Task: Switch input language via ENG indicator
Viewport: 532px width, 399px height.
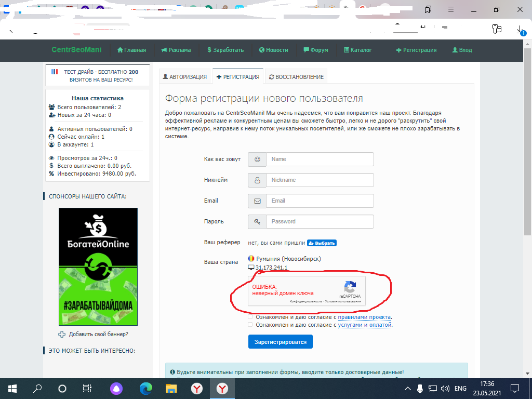Action: tap(460, 388)
